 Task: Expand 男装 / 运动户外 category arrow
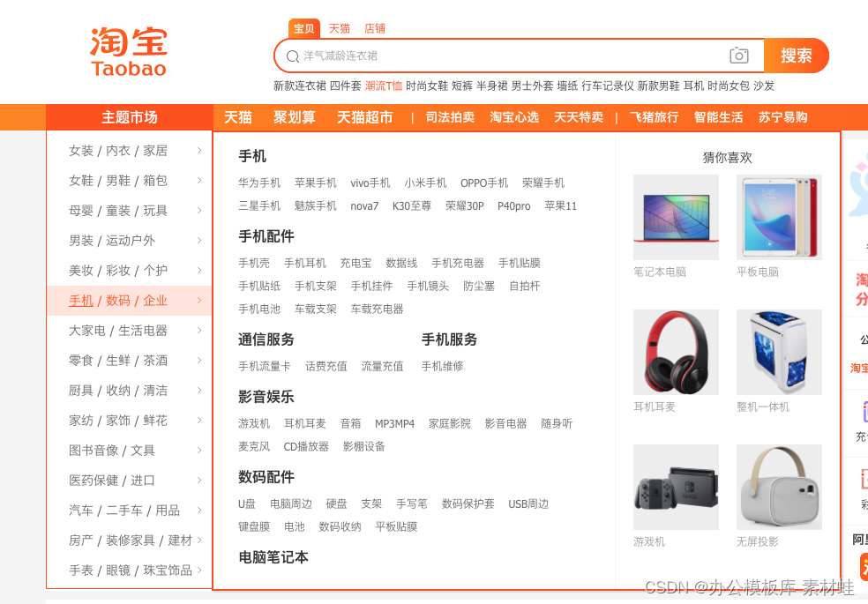[199, 240]
